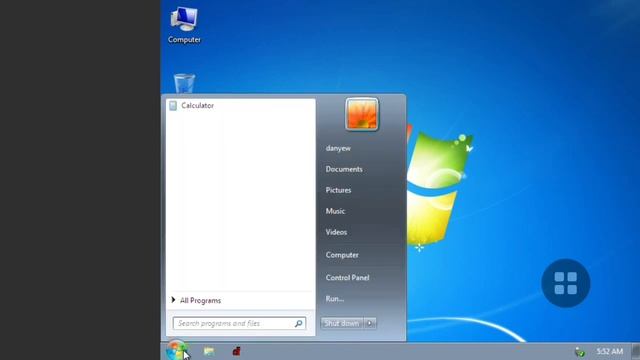Select Run... in the Start menu

[335, 299]
